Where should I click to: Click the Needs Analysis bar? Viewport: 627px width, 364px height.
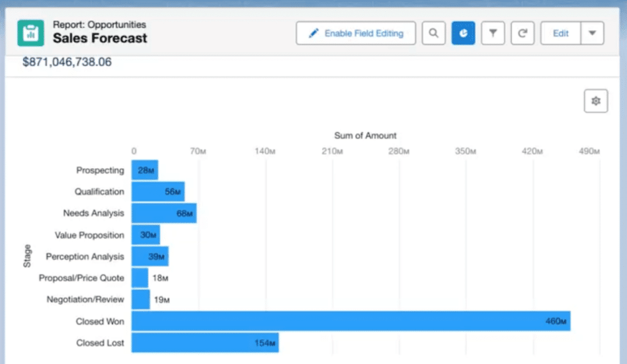163,214
